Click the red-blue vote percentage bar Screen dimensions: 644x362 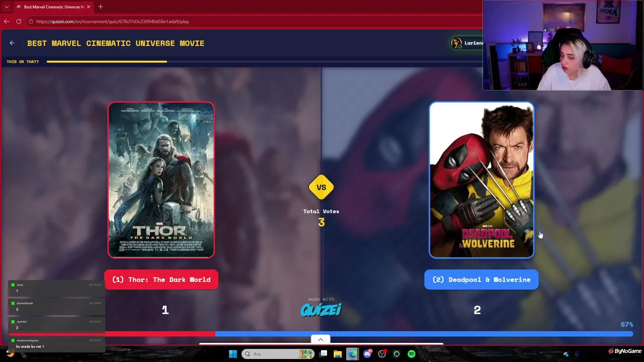[x=369, y=334]
